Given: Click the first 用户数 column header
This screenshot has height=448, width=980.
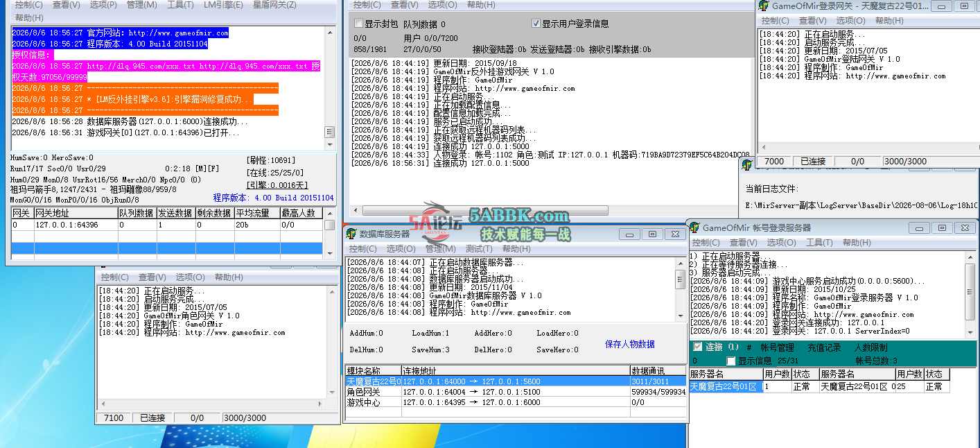Looking at the screenshot, I should [777, 374].
